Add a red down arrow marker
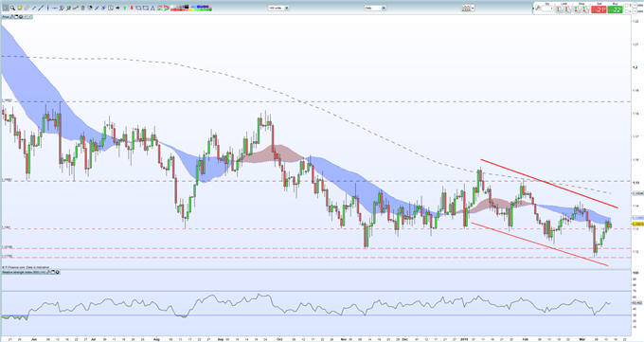This screenshot has width=644, height=342. click(x=132, y=8)
